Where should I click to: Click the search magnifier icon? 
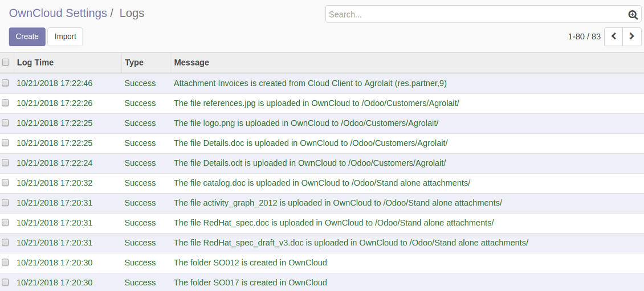pyautogui.click(x=633, y=15)
